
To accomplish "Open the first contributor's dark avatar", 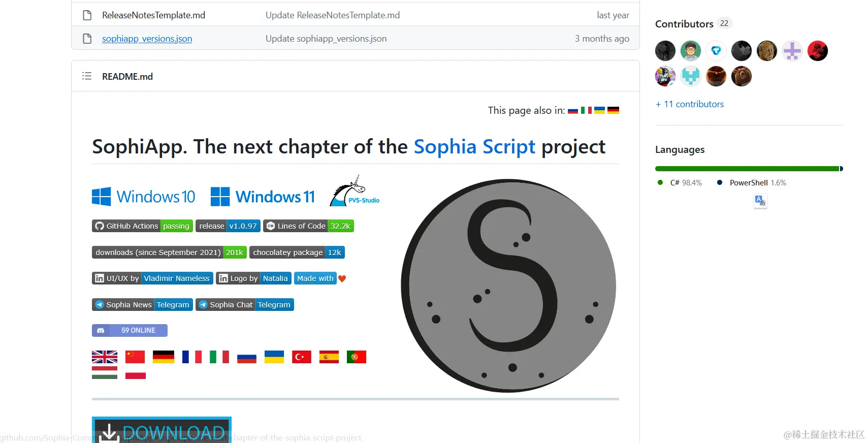I will [x=665, y=51].
